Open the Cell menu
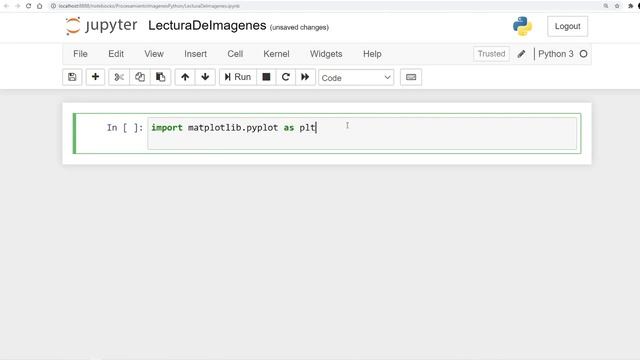640x360 pixels. [x=235, y=54]
